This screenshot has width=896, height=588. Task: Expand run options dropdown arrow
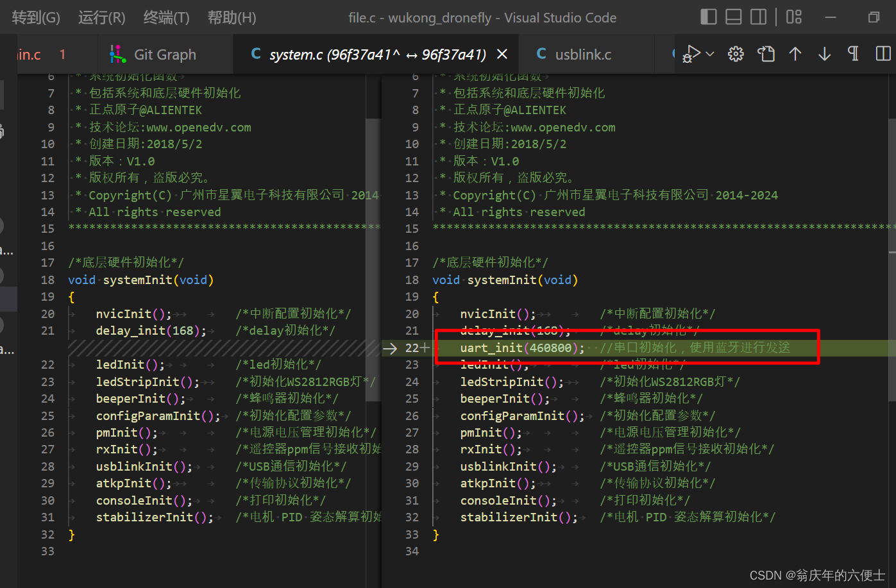coord(710,54)
